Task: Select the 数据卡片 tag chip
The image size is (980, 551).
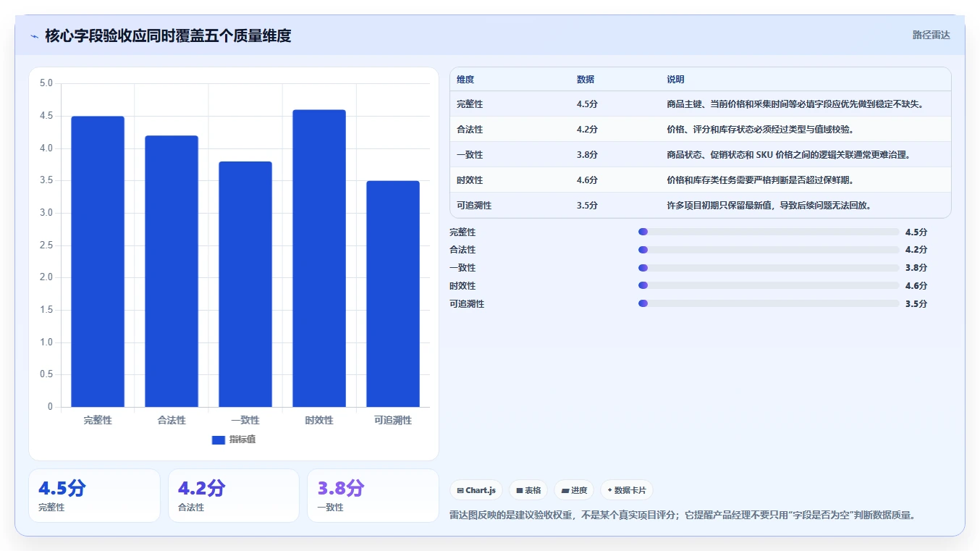Action: coord(627,490)
